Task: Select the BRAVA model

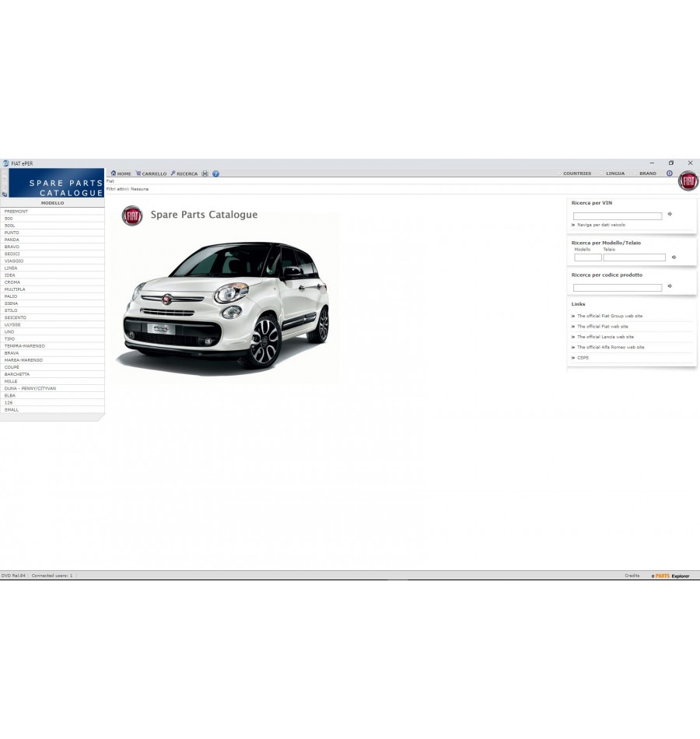Action: point(52,352)
